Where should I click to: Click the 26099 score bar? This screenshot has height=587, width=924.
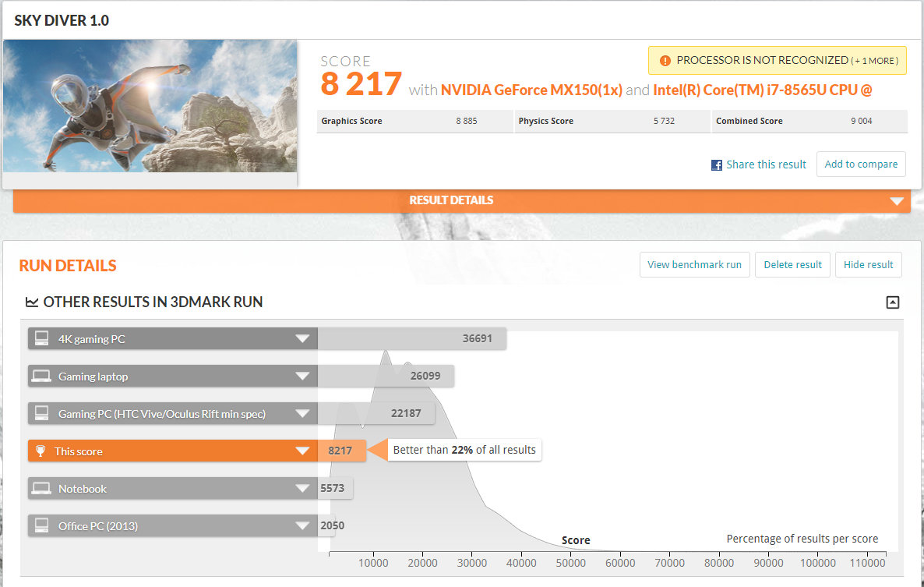pyautogui.click(x=386, y=376)
